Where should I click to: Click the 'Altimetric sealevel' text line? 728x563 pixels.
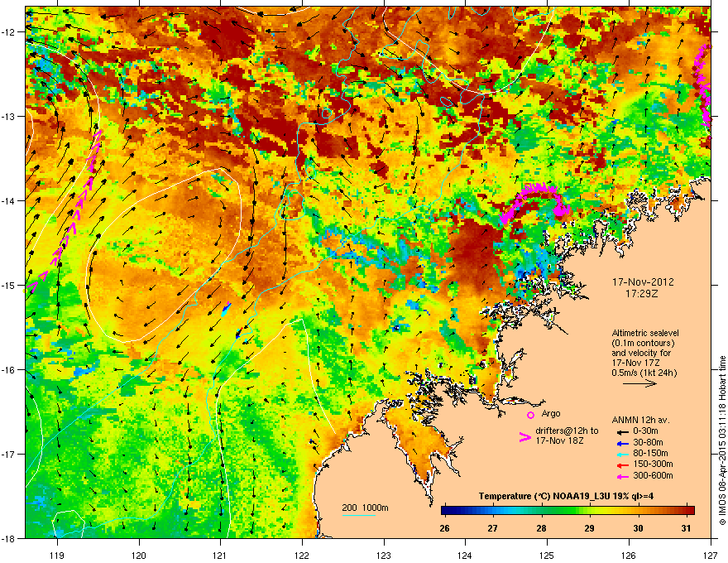645,333
